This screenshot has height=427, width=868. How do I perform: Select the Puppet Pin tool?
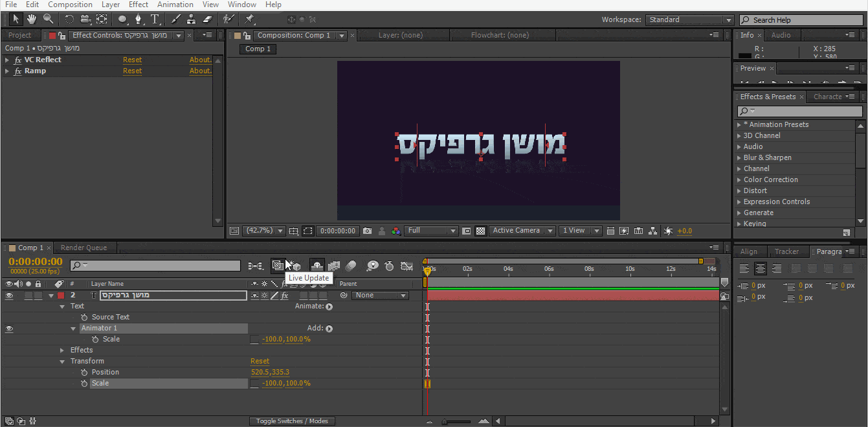click(249, 19)
